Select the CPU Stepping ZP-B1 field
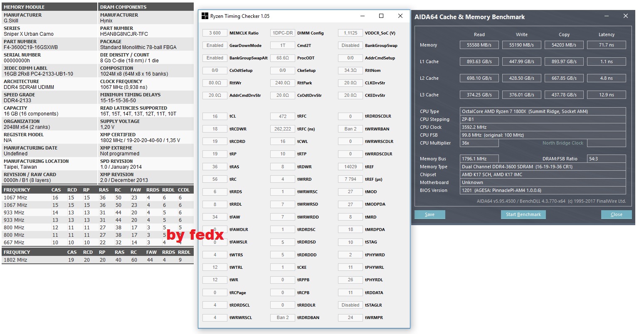Viewport: 644px width, 334px height. coord(543,119)
